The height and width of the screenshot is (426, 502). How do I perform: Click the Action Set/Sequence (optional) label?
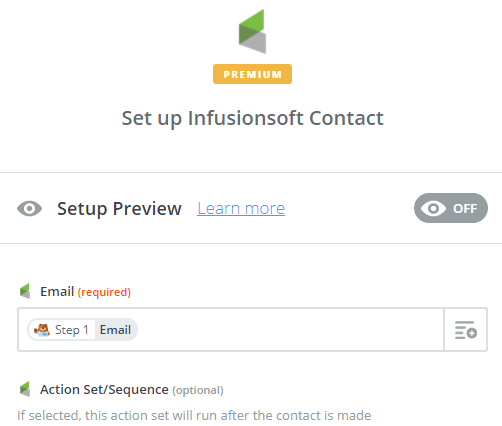pyautogui.click(x=132, y=389)
